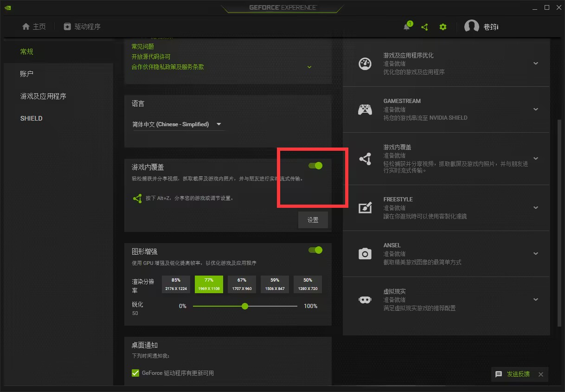Click 发送反馈 to send feedback
The width and height of the screenshot is (565, 392).
point(518,374)
